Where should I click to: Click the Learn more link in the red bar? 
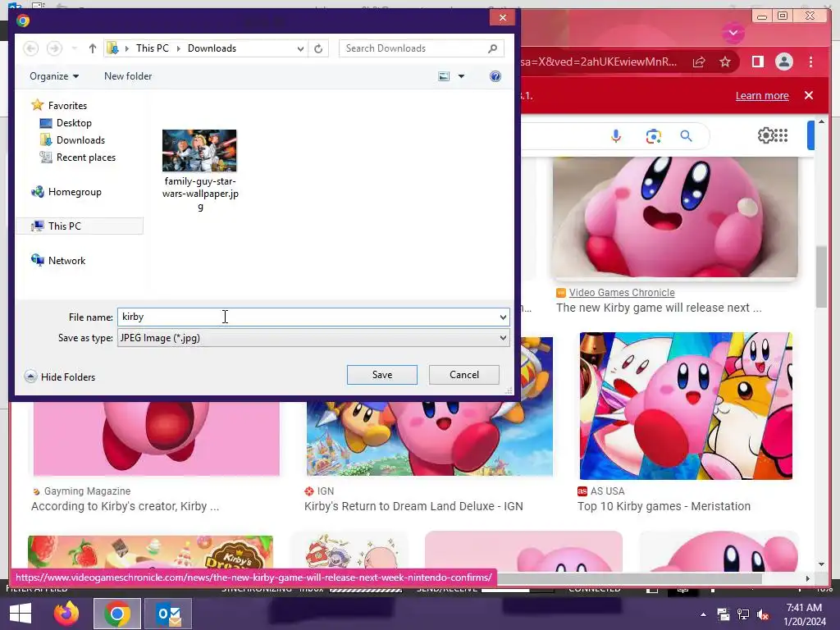(x=762, y=95)
